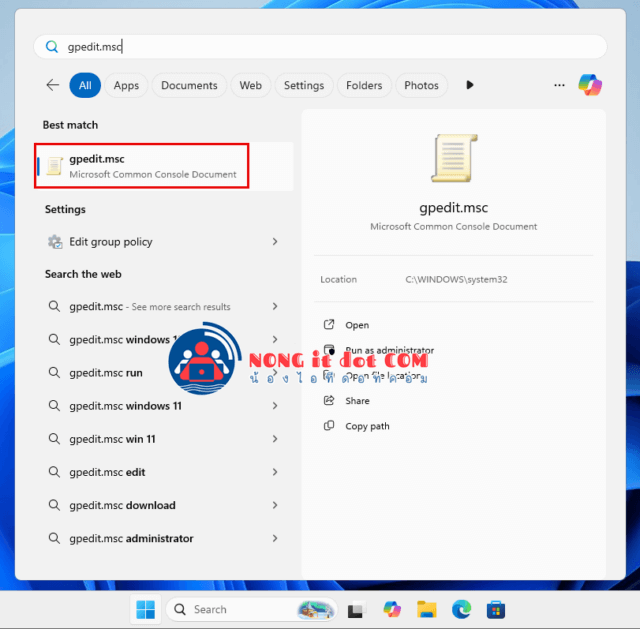
Task: Open Copilot from search panel
Action: 590,85
